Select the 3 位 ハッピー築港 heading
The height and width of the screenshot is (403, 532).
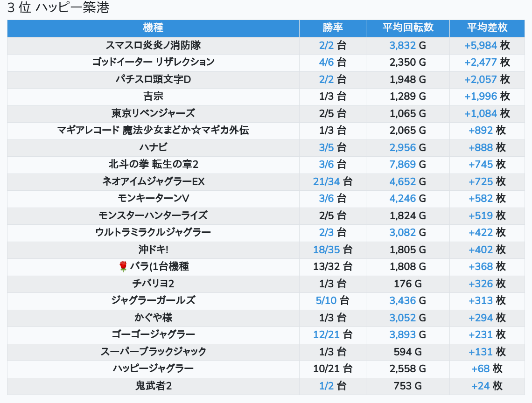(58, 8)
